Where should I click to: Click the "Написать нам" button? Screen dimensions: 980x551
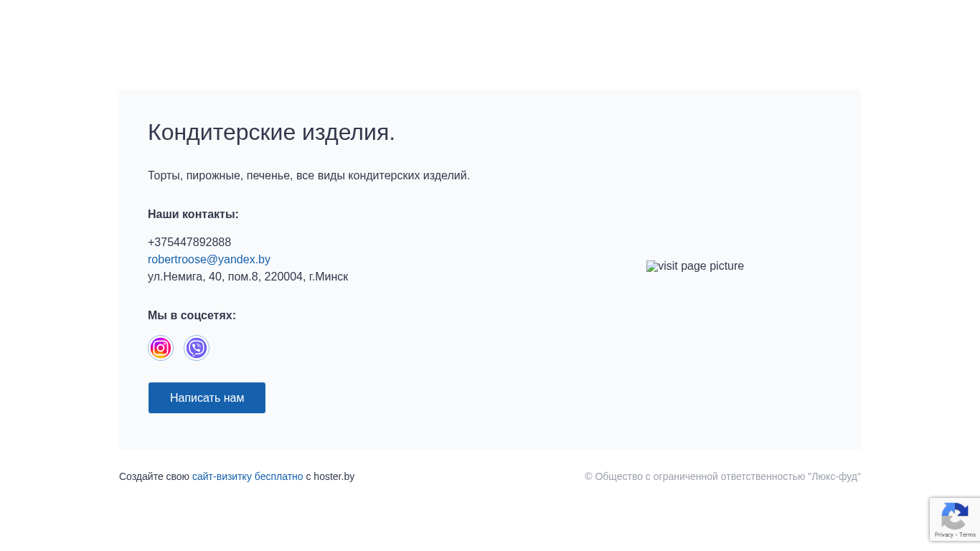pos(207,397)
